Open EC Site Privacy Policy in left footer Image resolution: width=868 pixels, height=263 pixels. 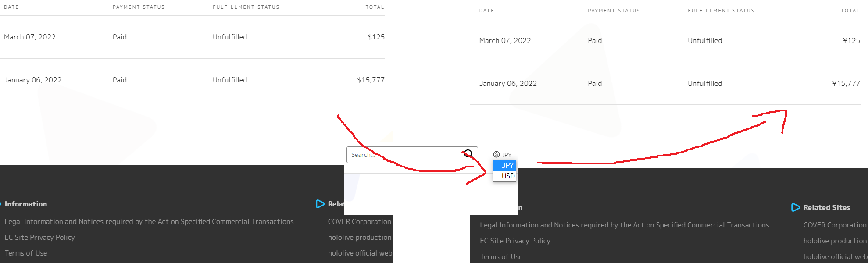(39, 237)
